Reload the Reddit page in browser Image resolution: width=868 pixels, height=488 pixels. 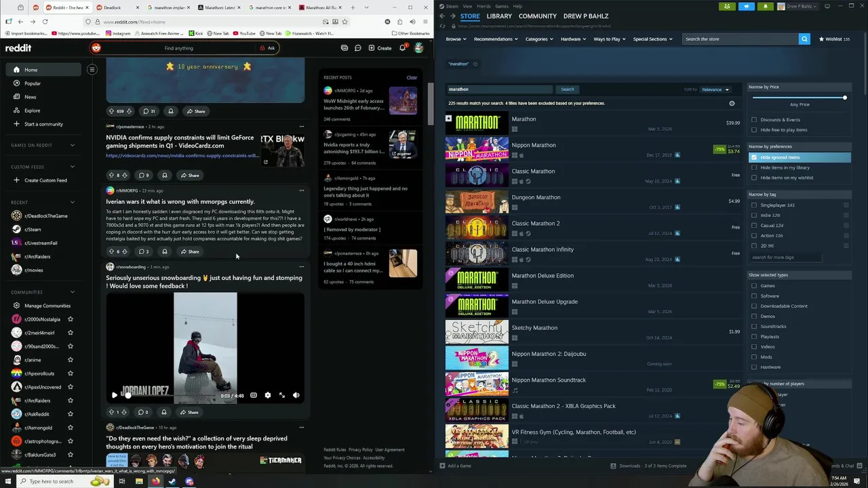[x=45, y=22]
